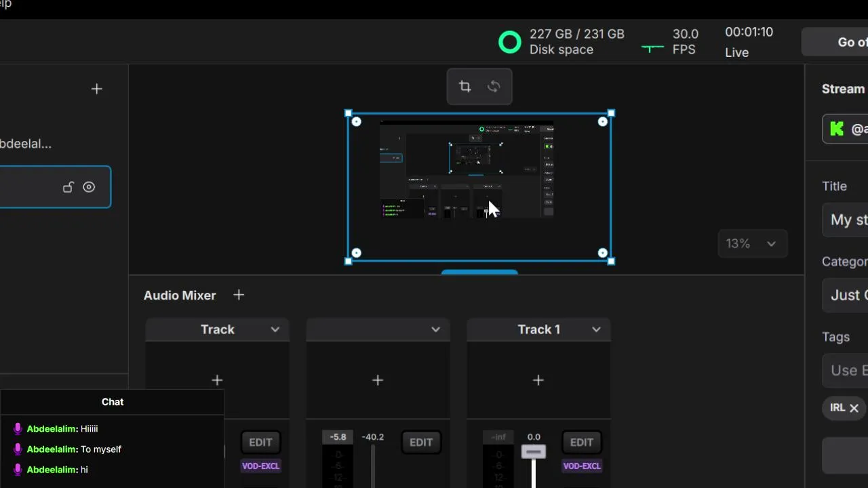Expand the unnamed middle track dropdown chevron
The width and height of the screenshot is (868, 488).
point(435,329)
